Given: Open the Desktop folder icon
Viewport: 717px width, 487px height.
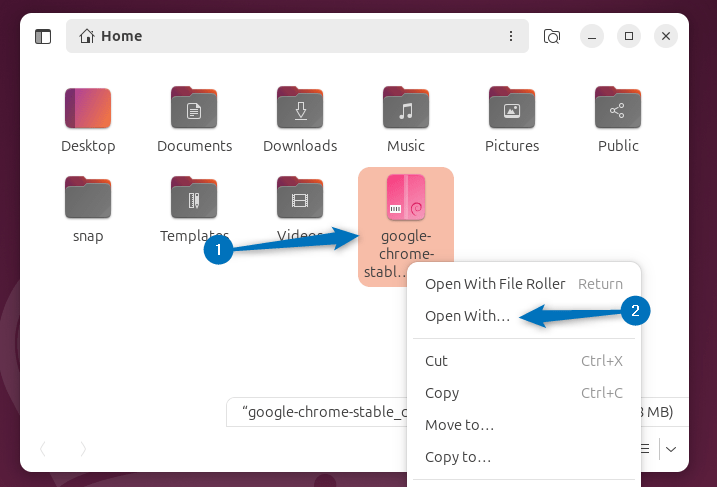Looking at the screenshot, I should tap(88, 108).
